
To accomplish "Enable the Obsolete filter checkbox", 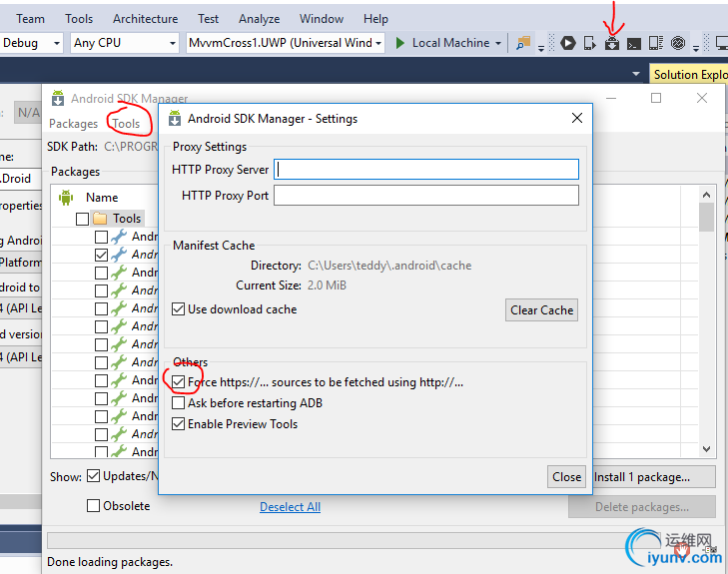I will click(x=93, y=505).
